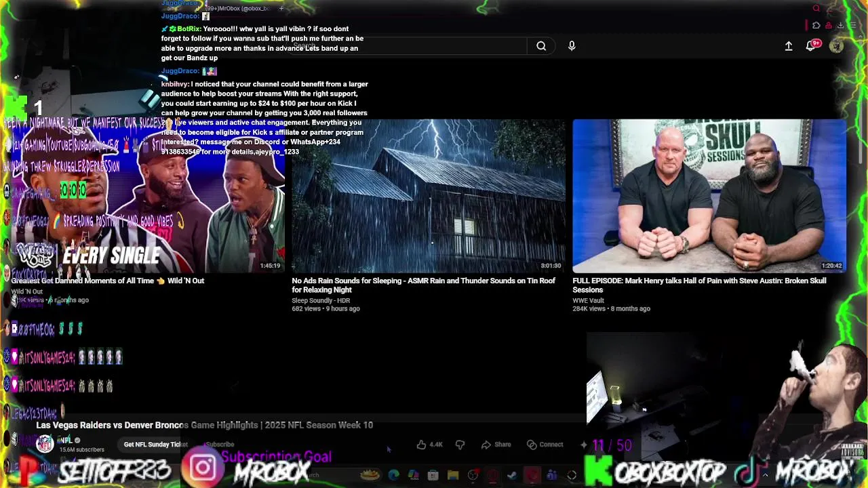This screenshot has width=868, height=488.
Task: Open 'Greatest Got Damned Moments of All Time' title
Action: point(108,281)
